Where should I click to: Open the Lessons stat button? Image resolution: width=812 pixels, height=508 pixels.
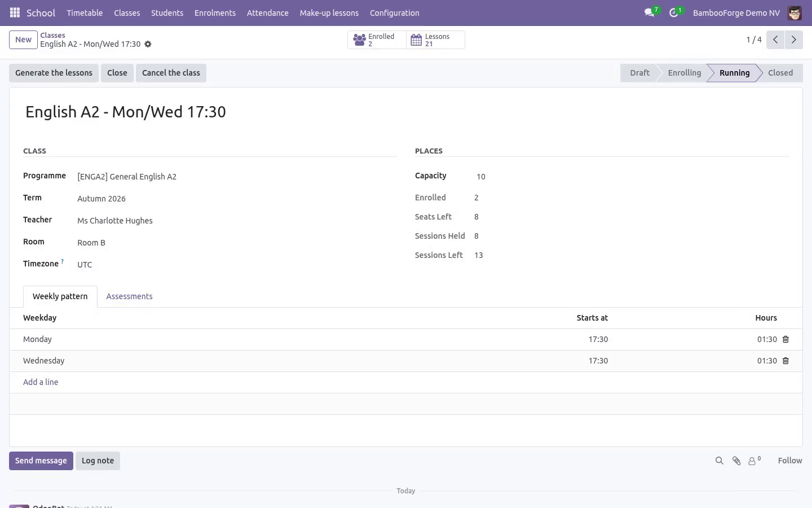click(x=435, y=40)
